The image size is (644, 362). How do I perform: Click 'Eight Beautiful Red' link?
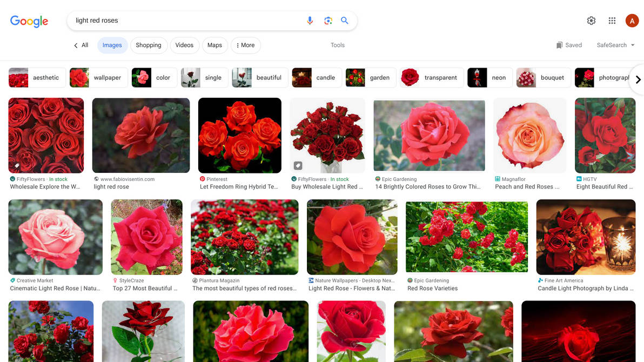[x=605, y=186]
